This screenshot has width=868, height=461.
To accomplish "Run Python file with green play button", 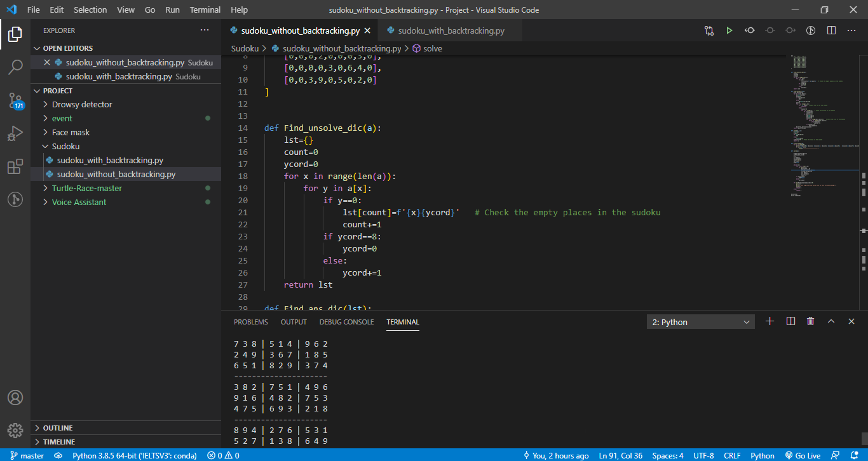I will pyautogui.click(x=729, y=30).
